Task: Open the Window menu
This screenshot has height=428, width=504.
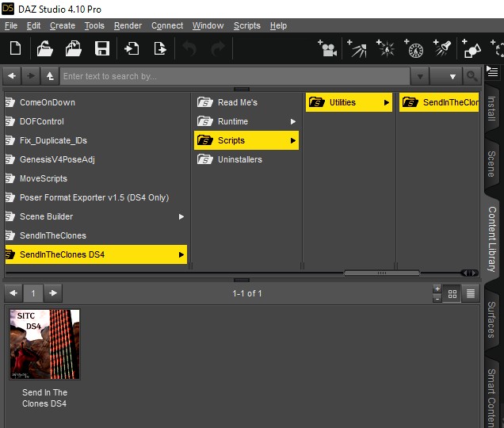Action: [208, 25]
